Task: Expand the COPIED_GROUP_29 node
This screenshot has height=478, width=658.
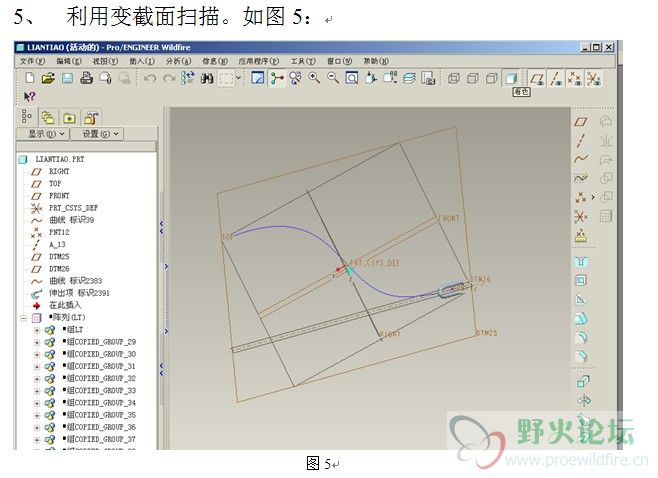Action: coord(37,342)
